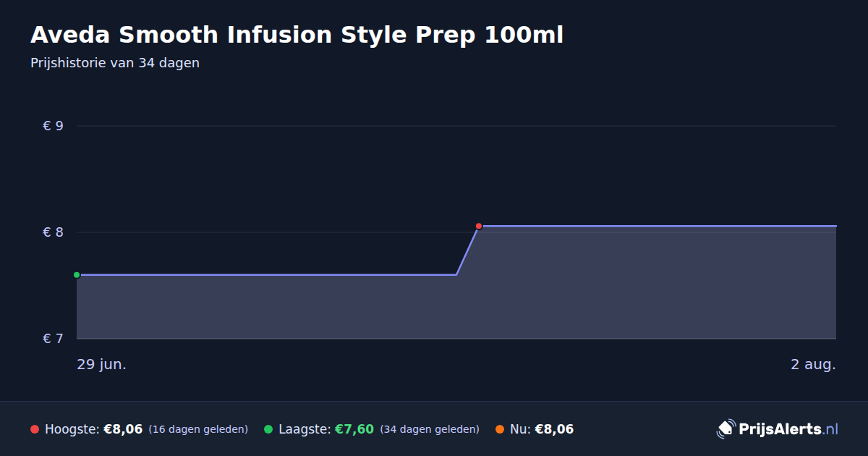Click the 34 dagen geleden note
868x456 pixels.
[x=430, y=429]
